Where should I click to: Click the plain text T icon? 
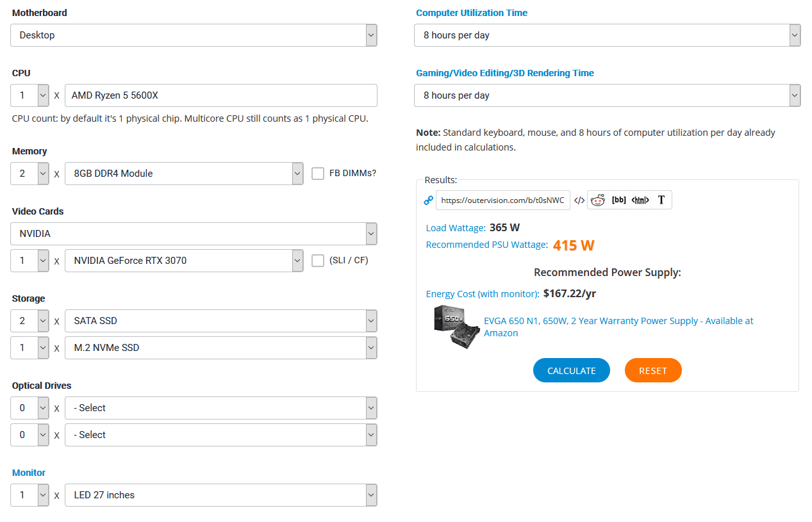(661, 200)
